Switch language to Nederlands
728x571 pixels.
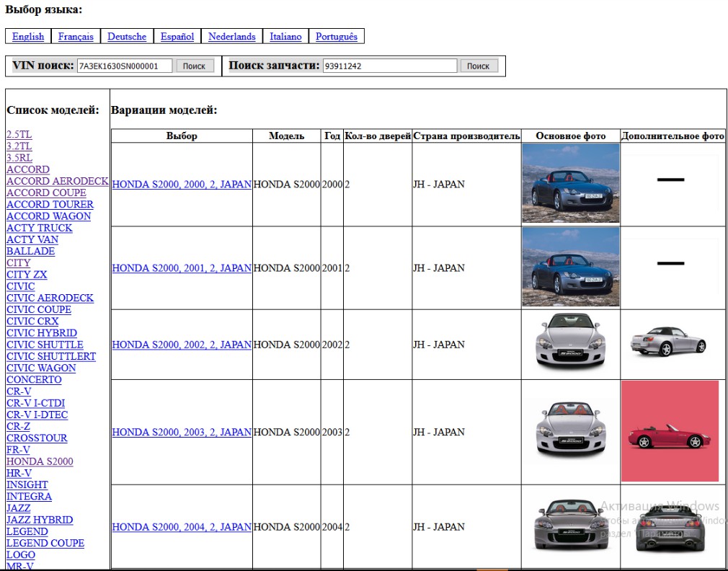pos(231,37)
